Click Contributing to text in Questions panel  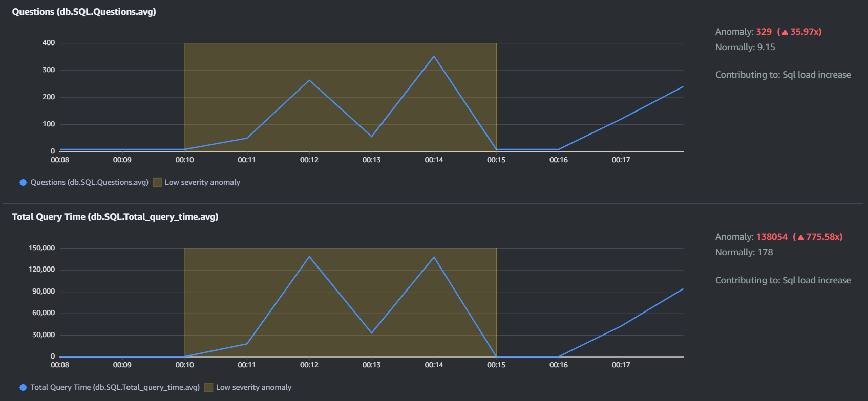(783, 75)
